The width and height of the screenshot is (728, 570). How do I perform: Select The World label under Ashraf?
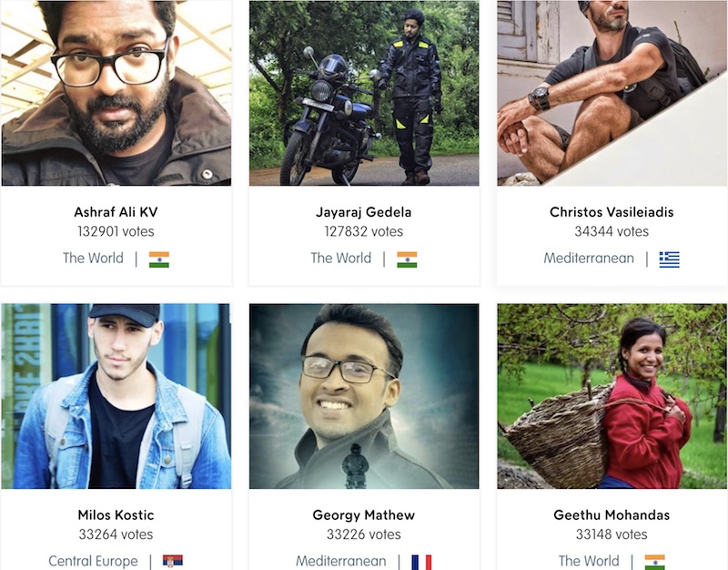pyautogui.click(x=94, y=258)
